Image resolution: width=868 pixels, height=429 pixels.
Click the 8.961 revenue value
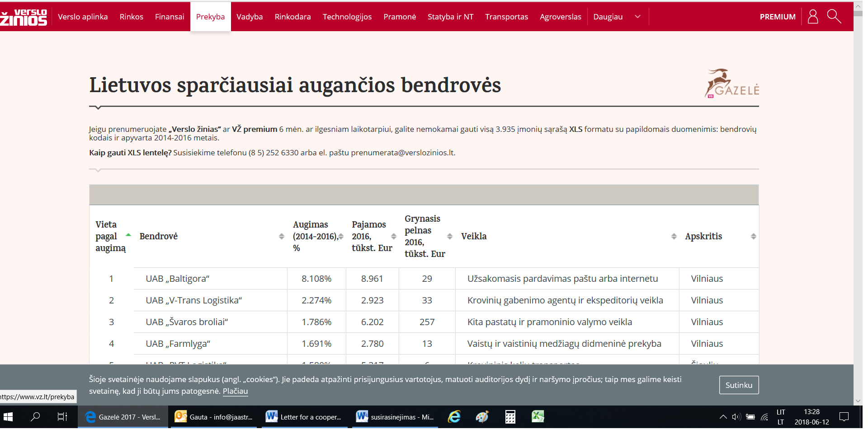372,279
